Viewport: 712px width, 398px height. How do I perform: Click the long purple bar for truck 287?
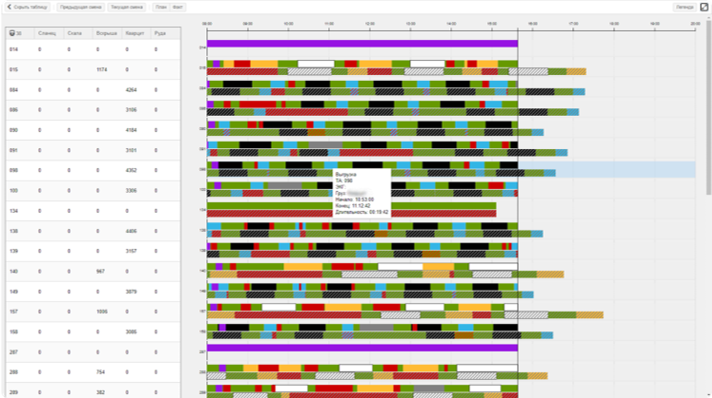362,348
